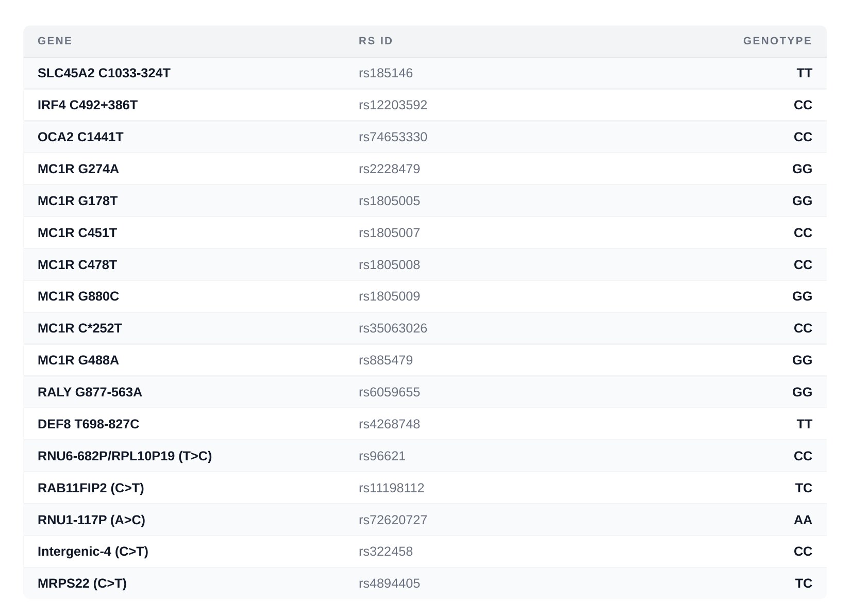Click the rs1805005 ID cell
The width and height of the screenshot is (851, 616).
pyautogui.click(x=389, y=201)
